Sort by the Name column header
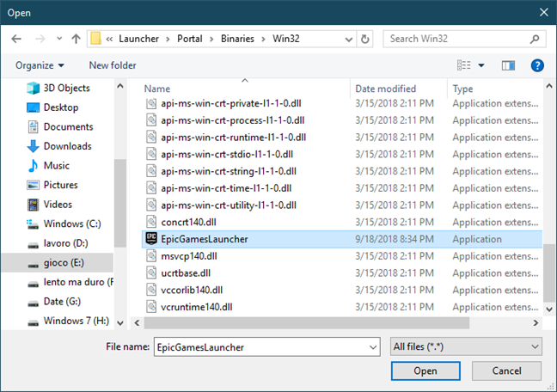This screenshot has height=392, width=557. click(x=157, y=89)
